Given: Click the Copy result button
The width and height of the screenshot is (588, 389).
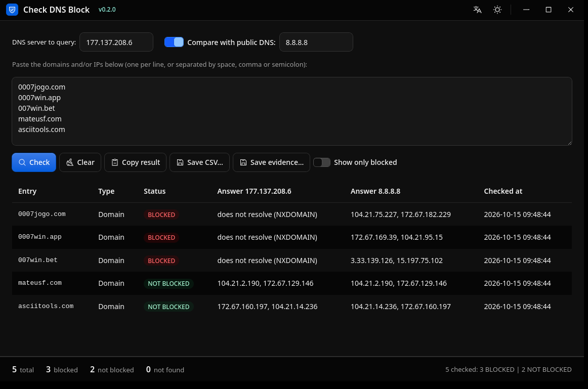Looking at the screenshot, I should [x=136, y=162].
